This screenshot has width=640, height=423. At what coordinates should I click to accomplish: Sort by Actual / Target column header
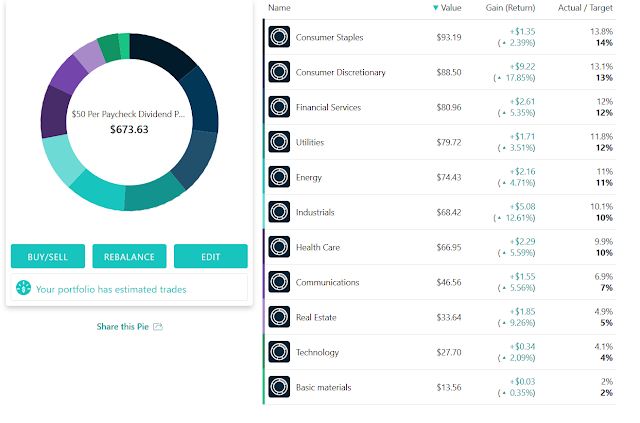(x=585, y=8)
